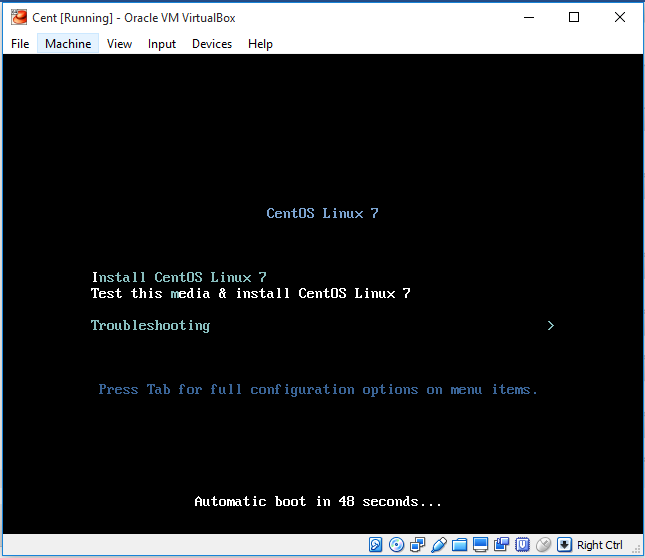
Task: Click the CPU virtualization status icon
Action: 522,544
